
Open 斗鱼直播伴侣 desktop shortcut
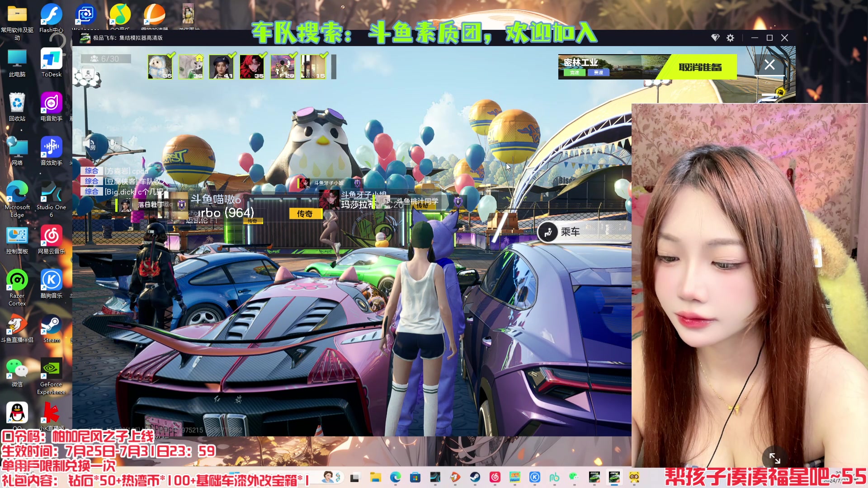pyautogui.click(x=17, y=328)
